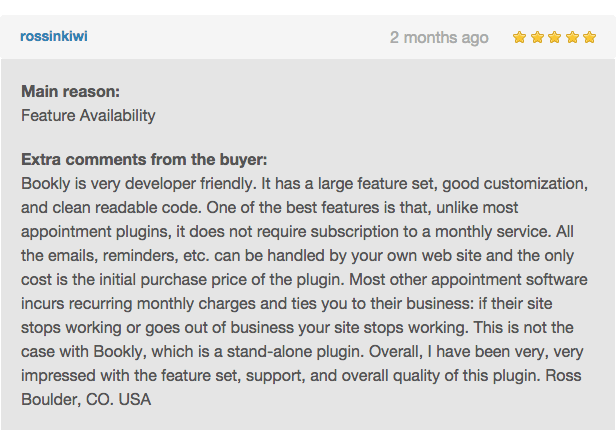Click the fifth rating star
616x445 pixels.
point(590,37)
